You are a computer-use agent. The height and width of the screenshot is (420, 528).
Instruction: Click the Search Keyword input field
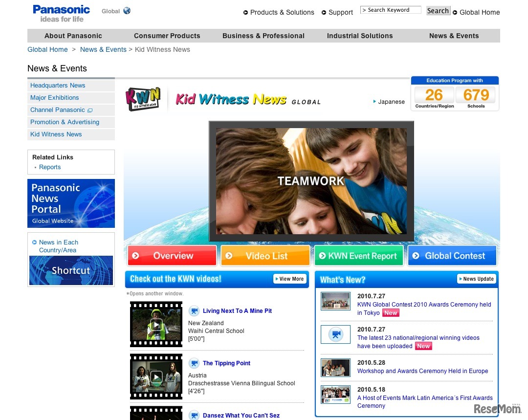[391, 10]
